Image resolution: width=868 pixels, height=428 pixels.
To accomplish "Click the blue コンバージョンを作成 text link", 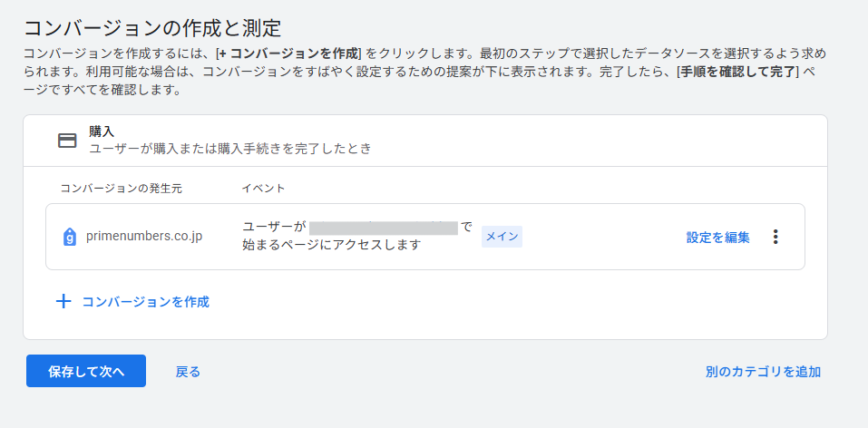I will coord(145,302).
